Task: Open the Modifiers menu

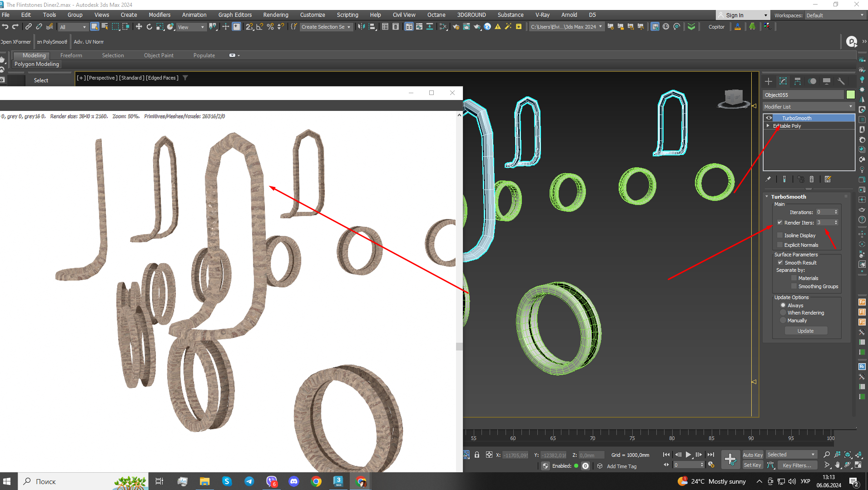Action: [x=159, y=15]
